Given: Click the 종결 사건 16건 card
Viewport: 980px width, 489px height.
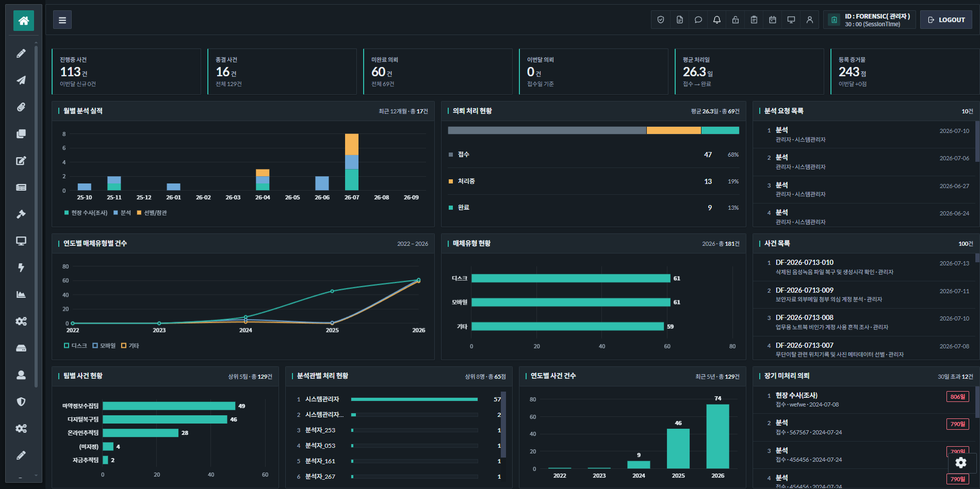Looking at the screenshot, I should click(282, 72).
